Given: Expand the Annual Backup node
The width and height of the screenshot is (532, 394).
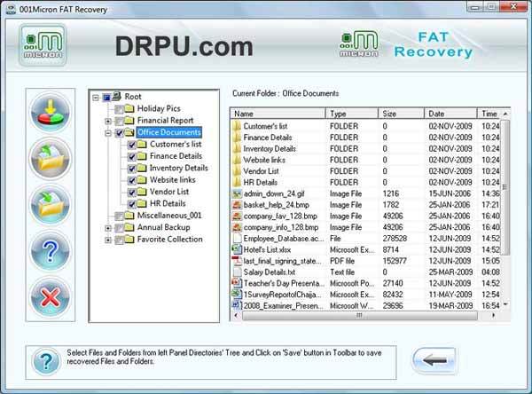Looking at the screenshot, I should [108, 228].
